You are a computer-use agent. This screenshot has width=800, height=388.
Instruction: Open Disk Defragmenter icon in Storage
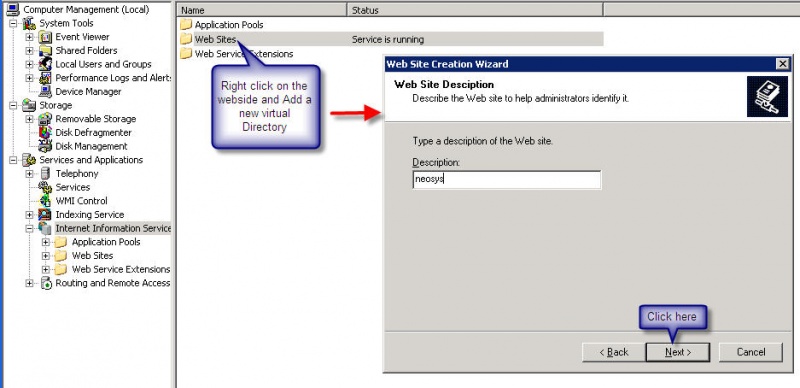(x=45, y=132)
